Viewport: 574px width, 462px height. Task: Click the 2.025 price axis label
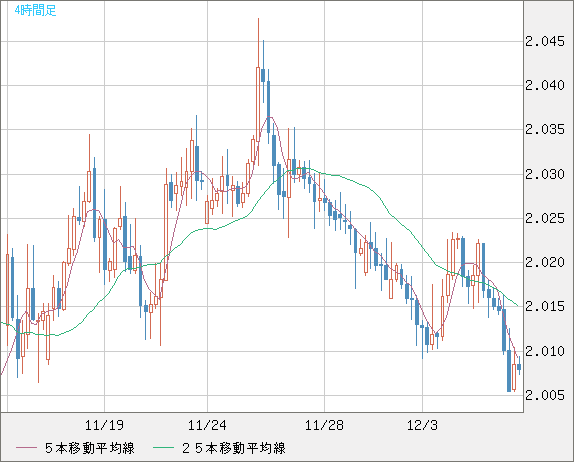pyautogui.click(x=545, y=219)
